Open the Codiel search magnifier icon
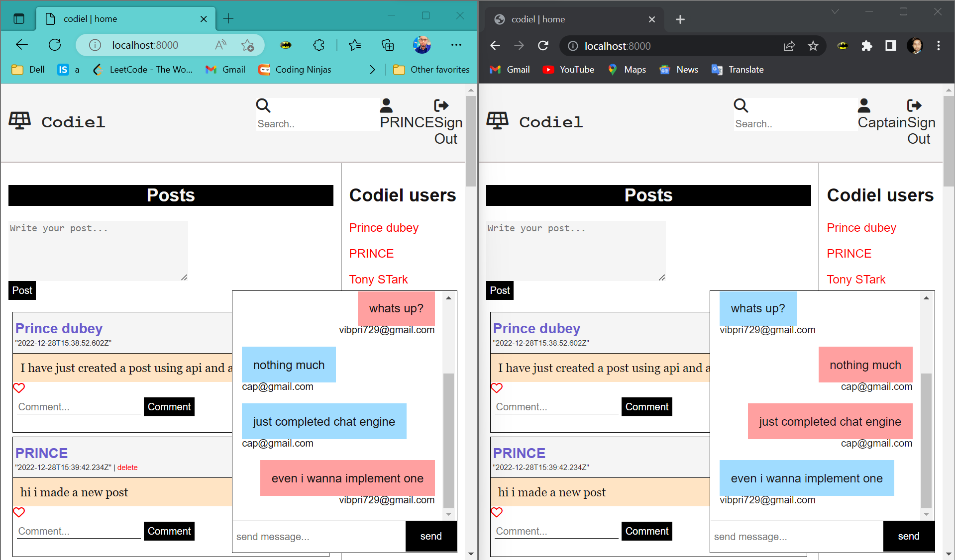 tap(263, 105)
